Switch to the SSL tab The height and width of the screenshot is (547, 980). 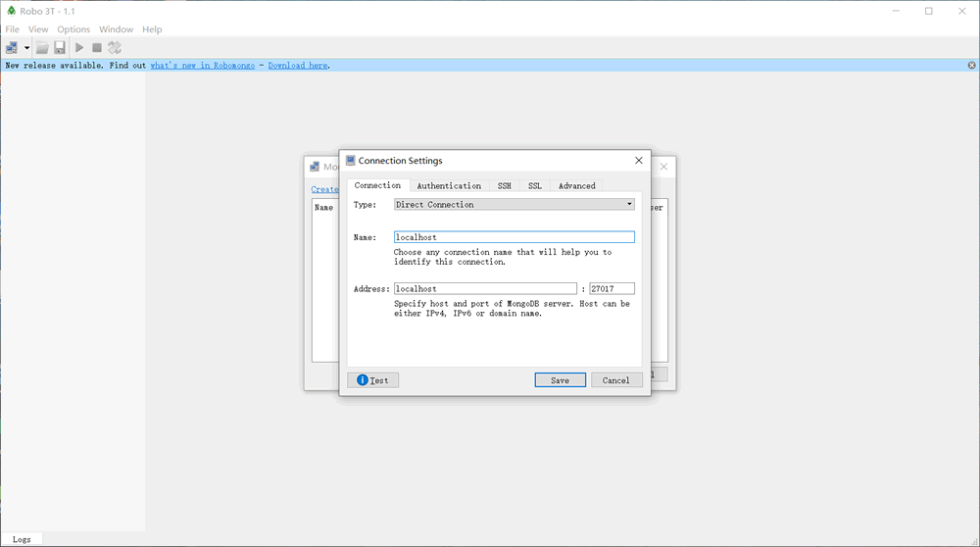pyautogui.click(x=535, y=185)
